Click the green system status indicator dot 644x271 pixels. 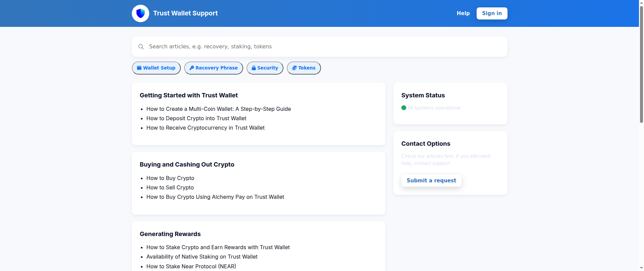coord(404,108)
